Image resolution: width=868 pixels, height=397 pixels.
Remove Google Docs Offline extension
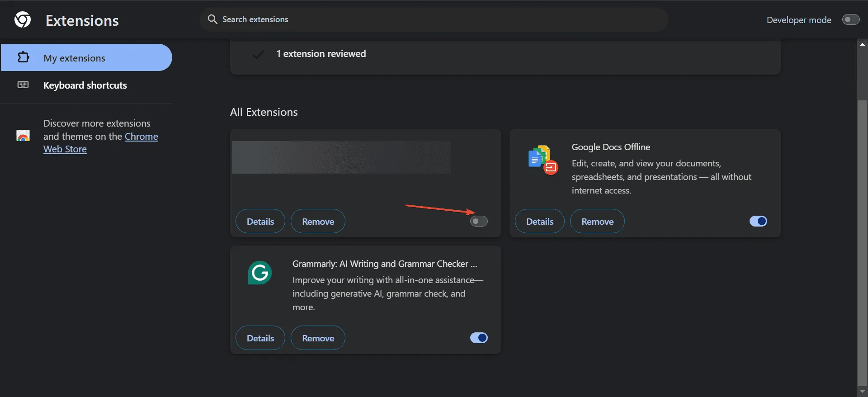597,221
